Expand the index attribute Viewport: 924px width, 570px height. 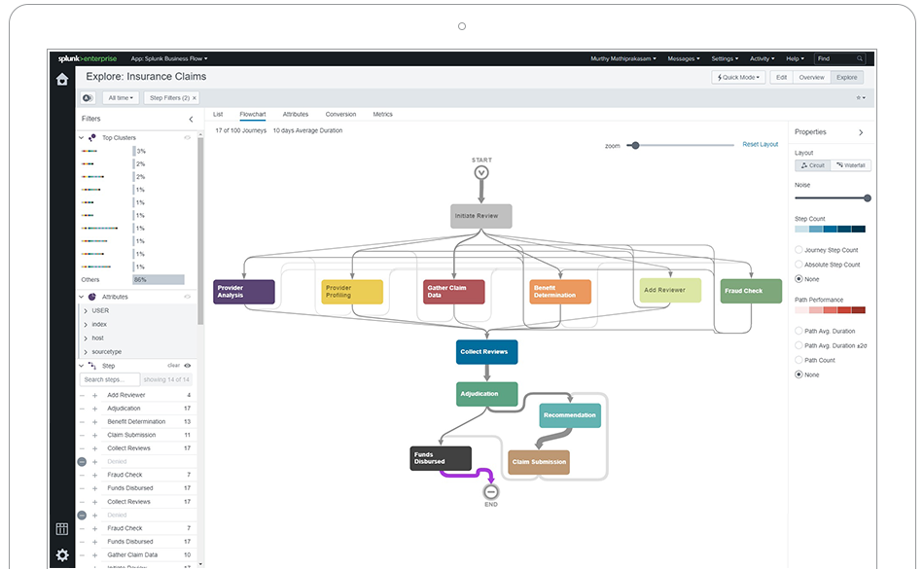click(x=86, y=324)
